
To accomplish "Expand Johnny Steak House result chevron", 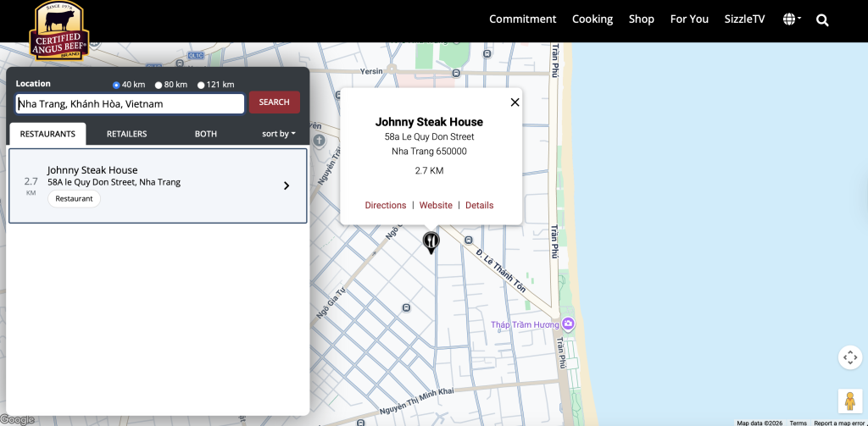I will coord(287,185).
